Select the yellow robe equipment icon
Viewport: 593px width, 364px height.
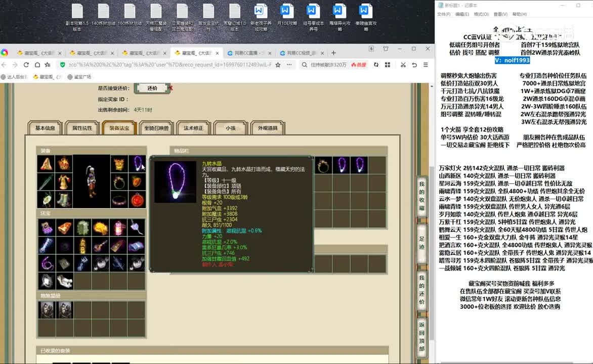pos(64,182)
